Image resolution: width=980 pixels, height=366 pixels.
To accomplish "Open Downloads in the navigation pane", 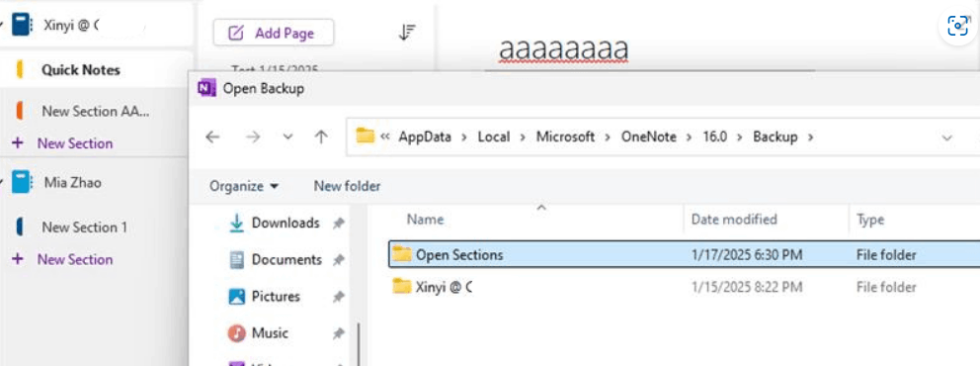I will pos(286,223).
